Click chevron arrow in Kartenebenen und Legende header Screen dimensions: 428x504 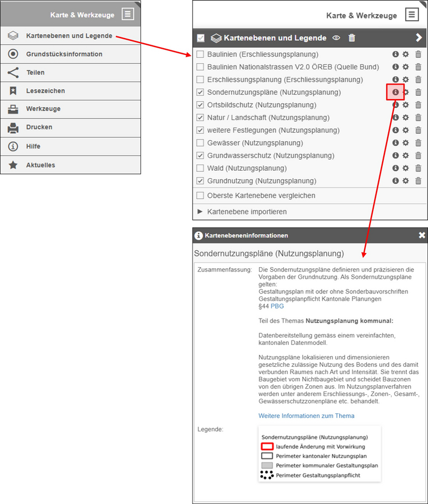418,38
